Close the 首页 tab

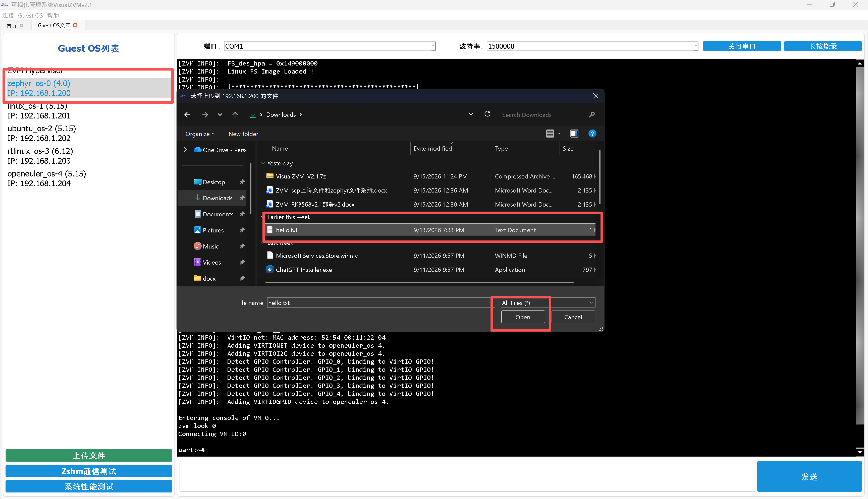point(22,25)
